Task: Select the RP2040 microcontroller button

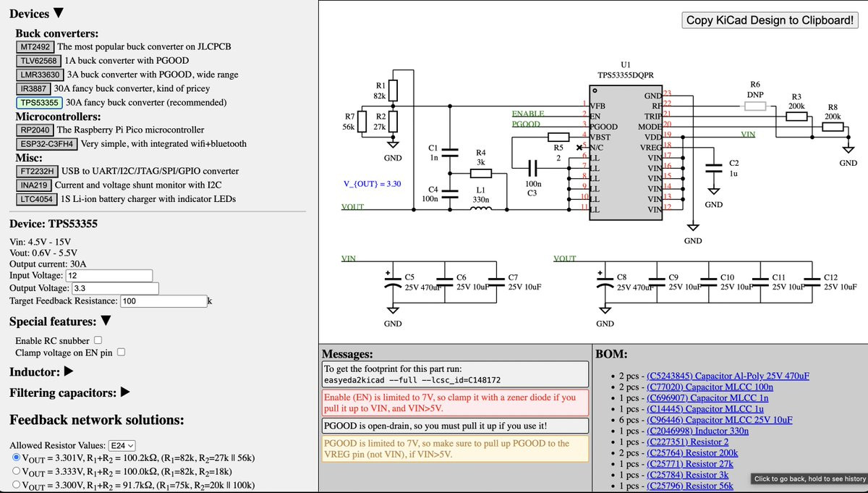Action: click(x=35, y=130)
